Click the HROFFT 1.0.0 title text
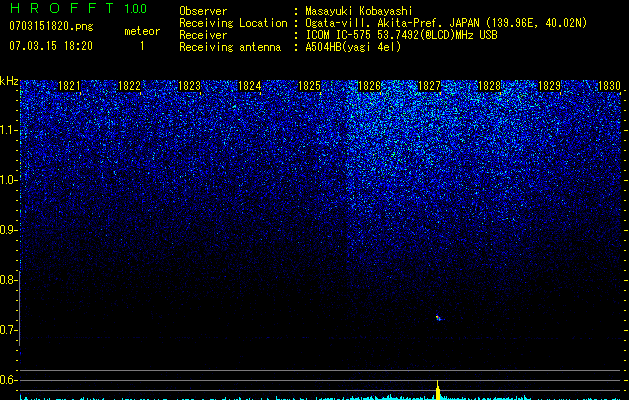This screenshot has width=629, height=400. (x=79, y=8)
